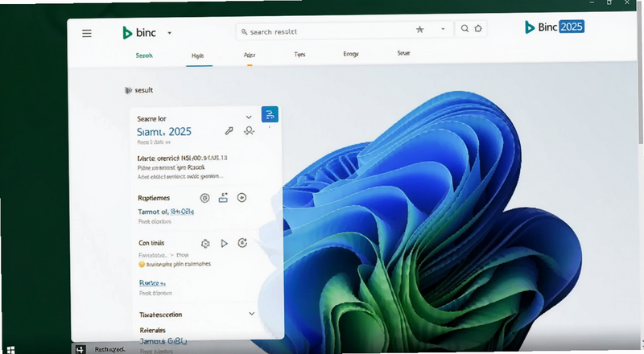Click first circle icon in Roptiemes row
Screen dimensions: 644x354
204,199
